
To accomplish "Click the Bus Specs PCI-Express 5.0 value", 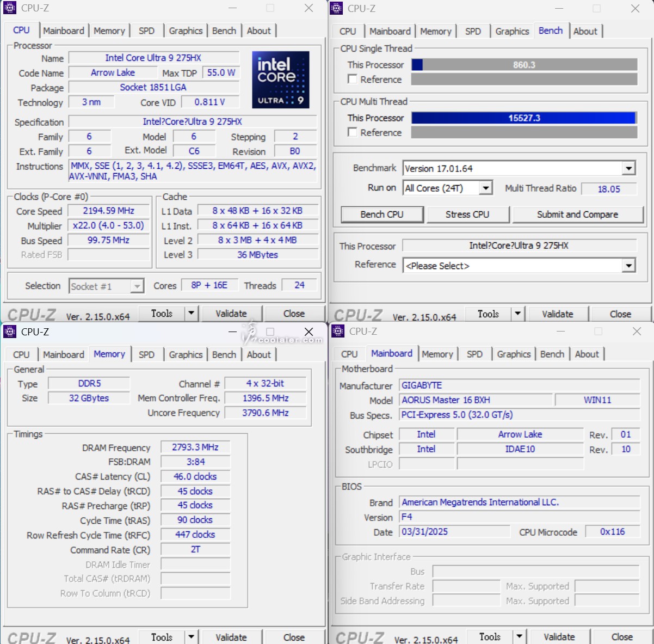I will tap(519, 415).
